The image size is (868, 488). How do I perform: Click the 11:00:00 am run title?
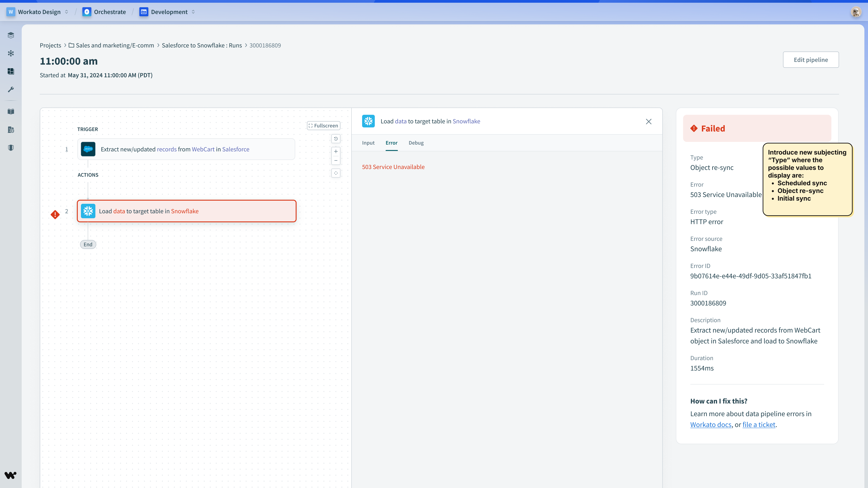(69, 61)
